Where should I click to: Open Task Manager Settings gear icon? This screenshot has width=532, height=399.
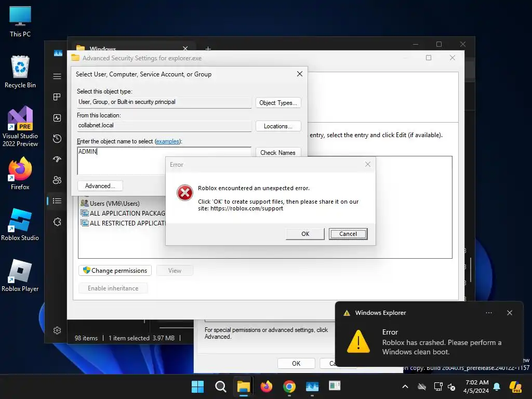coord(57,330)
